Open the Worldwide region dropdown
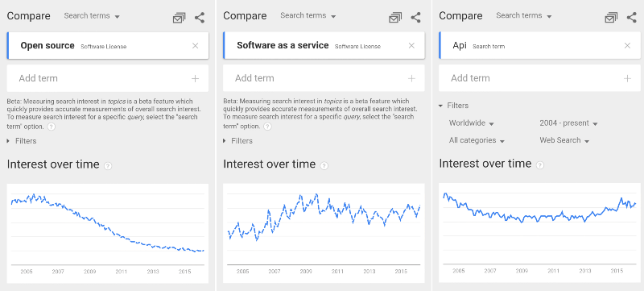This screenshot has width=644, height=291. click(x=471, y=123)
